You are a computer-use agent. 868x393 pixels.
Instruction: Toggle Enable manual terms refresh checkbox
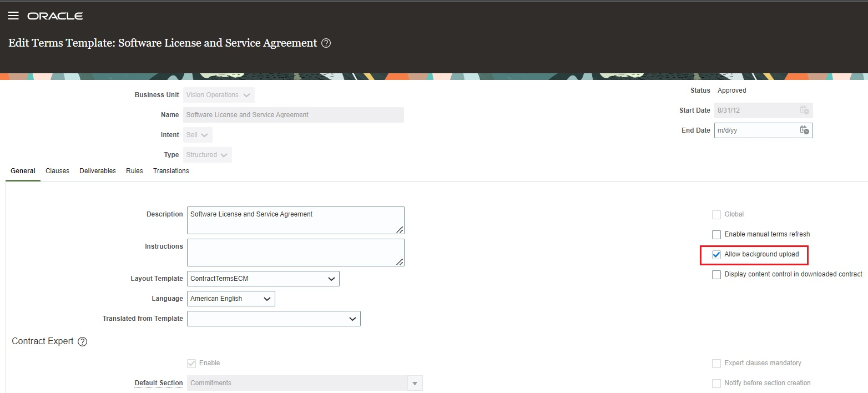[716, 234]
